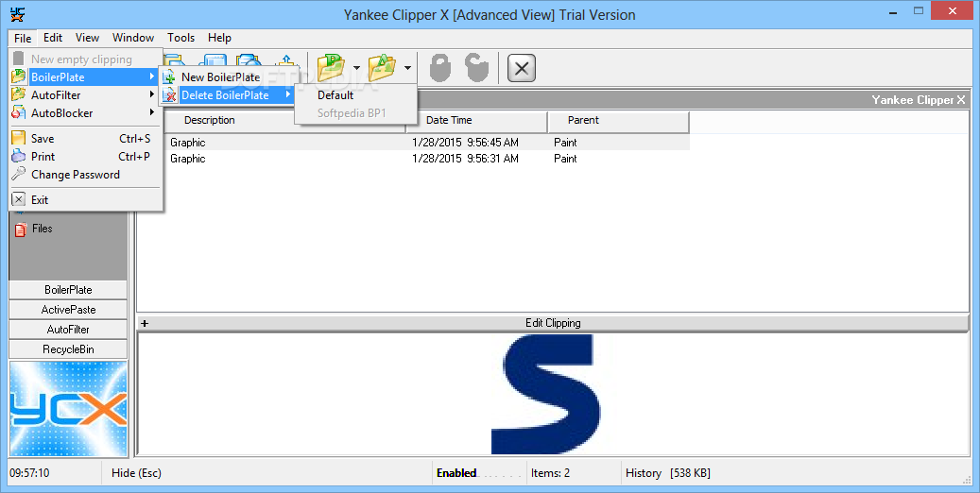The height and width of the screenshot is (493, 980).
Task: Click the open padlock toolbar icon
Action: [x=477, y=67]
